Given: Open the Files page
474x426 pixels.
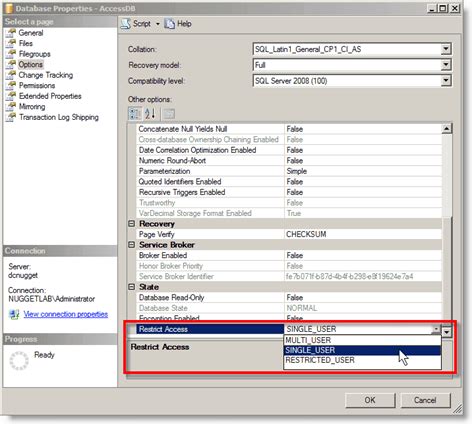Looking at the screenshot, I should (26, 43).
